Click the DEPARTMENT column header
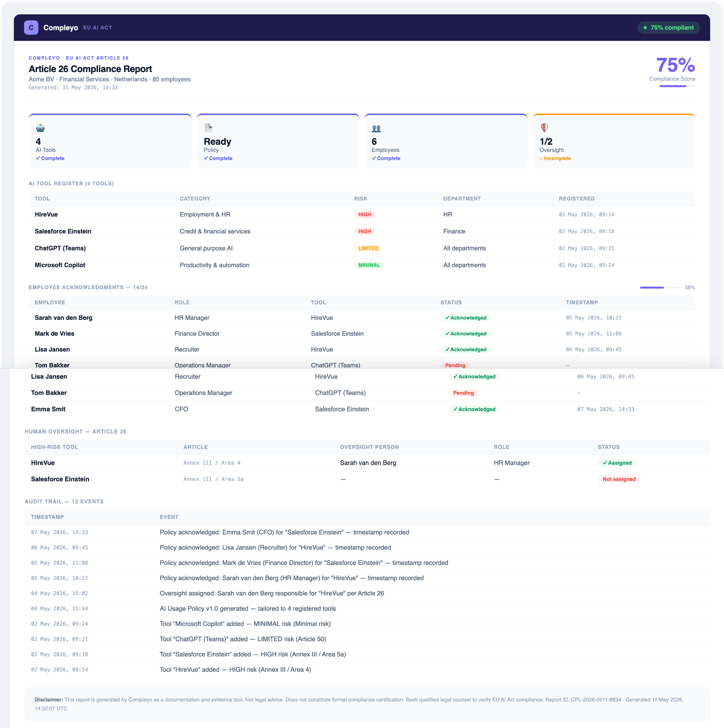 click(x=462, y=199)
